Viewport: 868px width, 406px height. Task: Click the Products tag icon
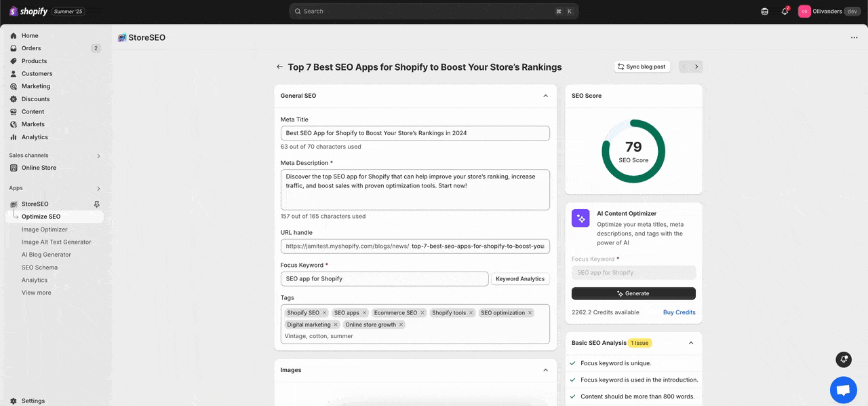14,61
